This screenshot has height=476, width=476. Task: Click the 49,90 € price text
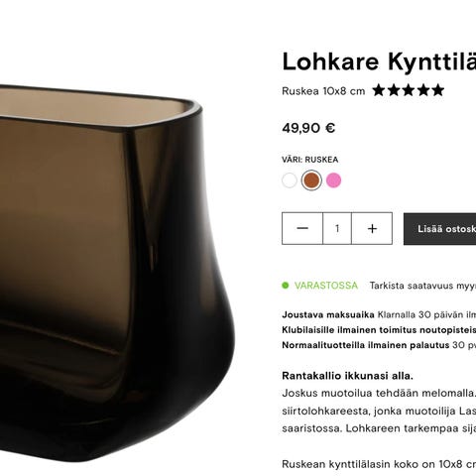[308, 128]
